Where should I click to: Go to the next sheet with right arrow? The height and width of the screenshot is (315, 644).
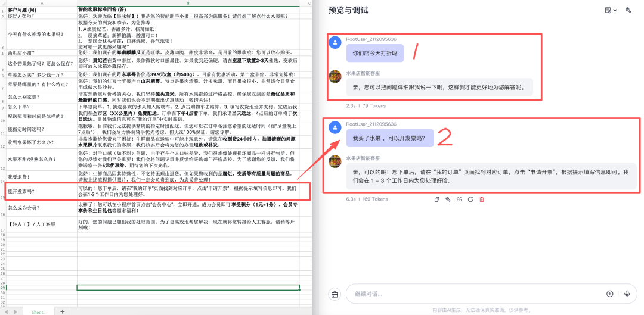click(x=16, y=311)
